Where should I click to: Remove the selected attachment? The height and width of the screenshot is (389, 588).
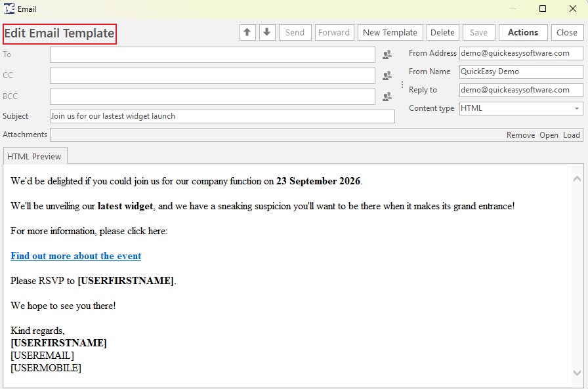coord(520,135)
